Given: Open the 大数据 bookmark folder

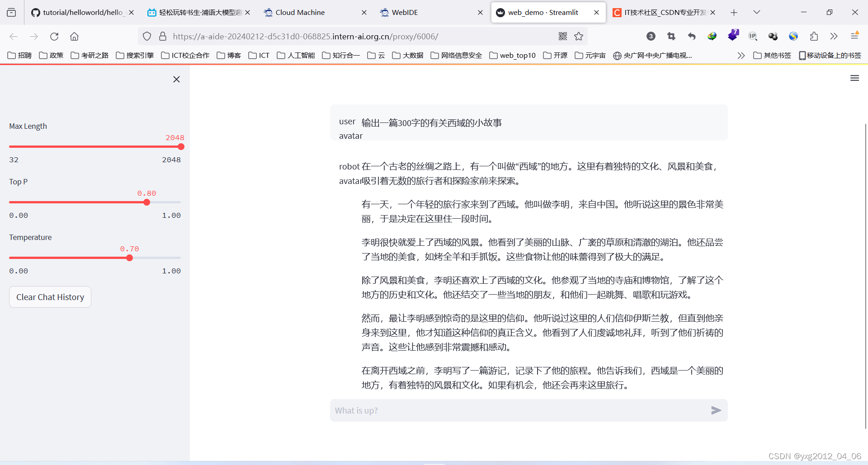Looking at the screenshot, I should coord(408,55).
